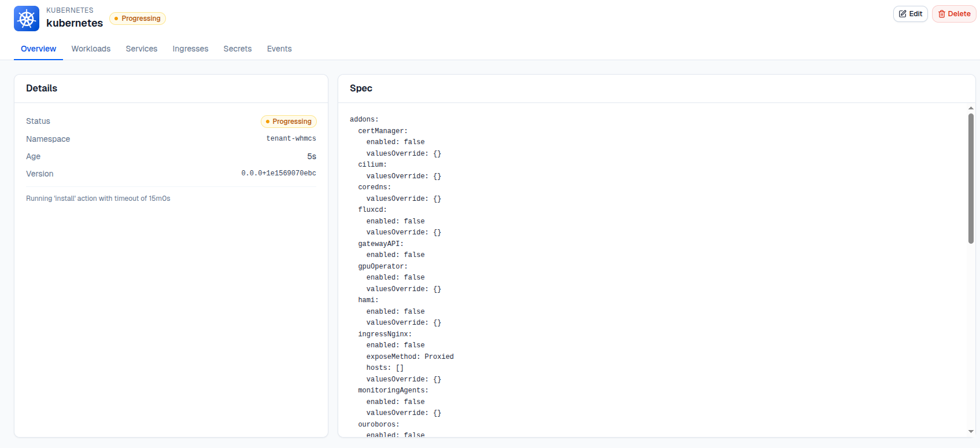
Task: Click the Kubernetes helm wheel logo icon
Action: 27,19
